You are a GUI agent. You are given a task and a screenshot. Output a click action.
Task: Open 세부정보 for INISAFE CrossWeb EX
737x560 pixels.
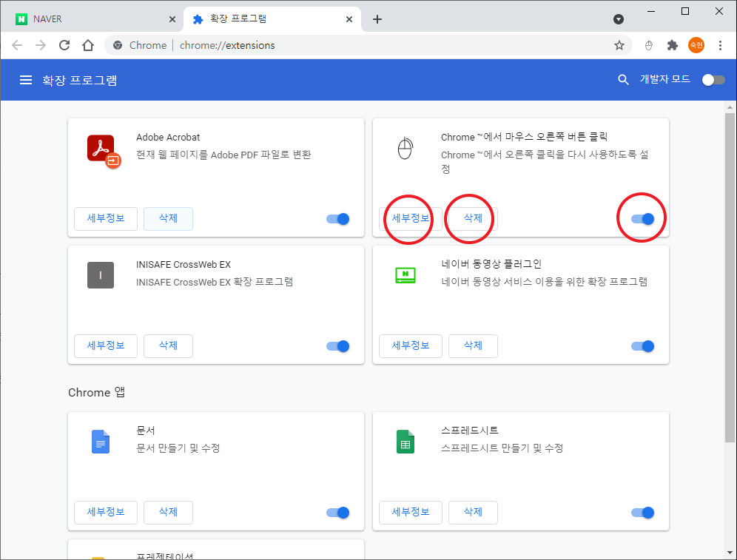pos(106,346)
